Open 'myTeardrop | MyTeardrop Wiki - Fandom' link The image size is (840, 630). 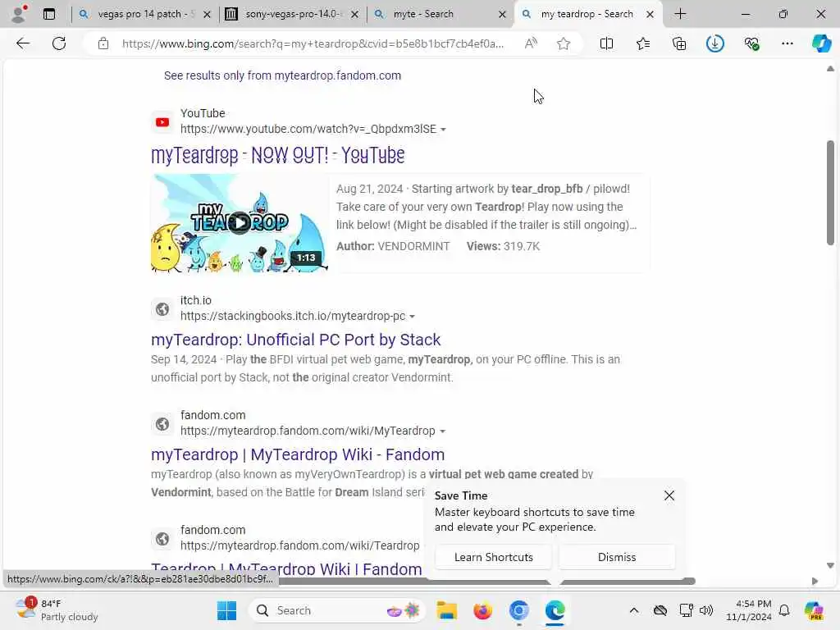coord(298,454)
